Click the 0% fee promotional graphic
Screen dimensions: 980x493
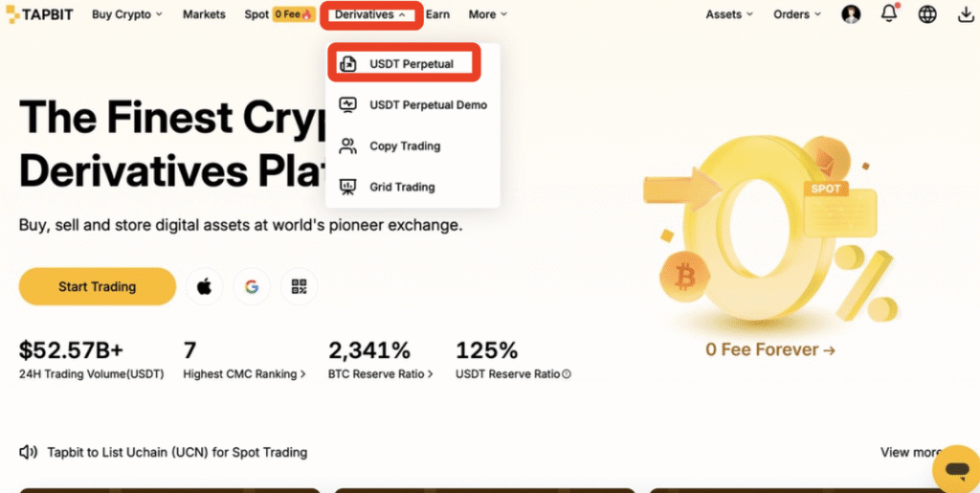click(x=770, y=232)
